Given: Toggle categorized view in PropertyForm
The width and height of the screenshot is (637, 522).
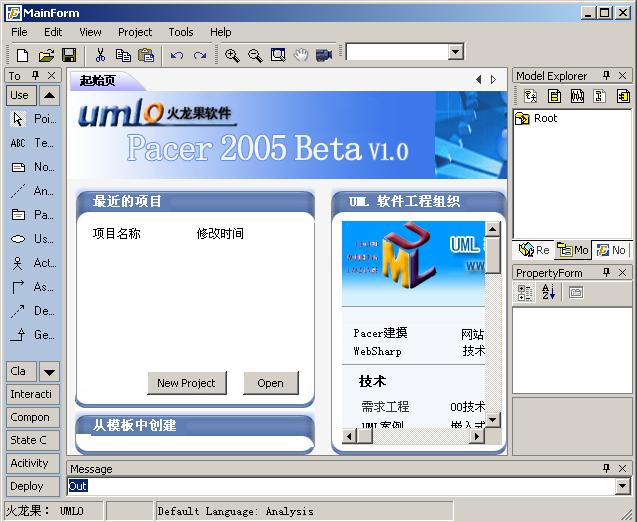Looking at the screenshot, I should pos(525,292).
